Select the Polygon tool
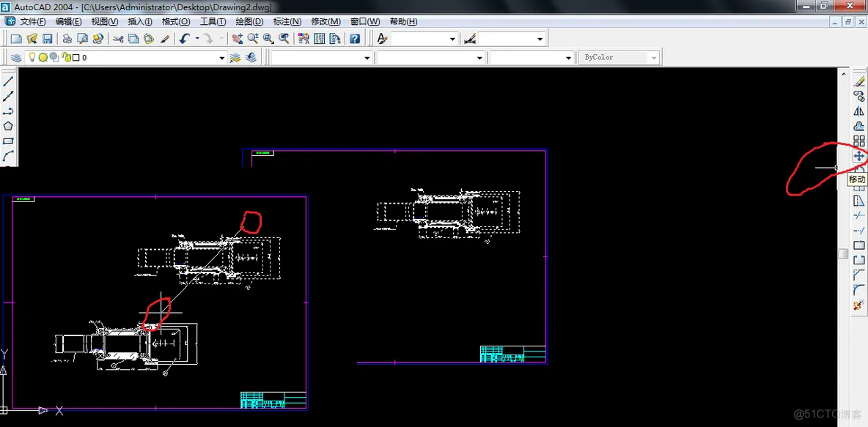The width and height of the screenshot is (868, 427). coord(8,126)
